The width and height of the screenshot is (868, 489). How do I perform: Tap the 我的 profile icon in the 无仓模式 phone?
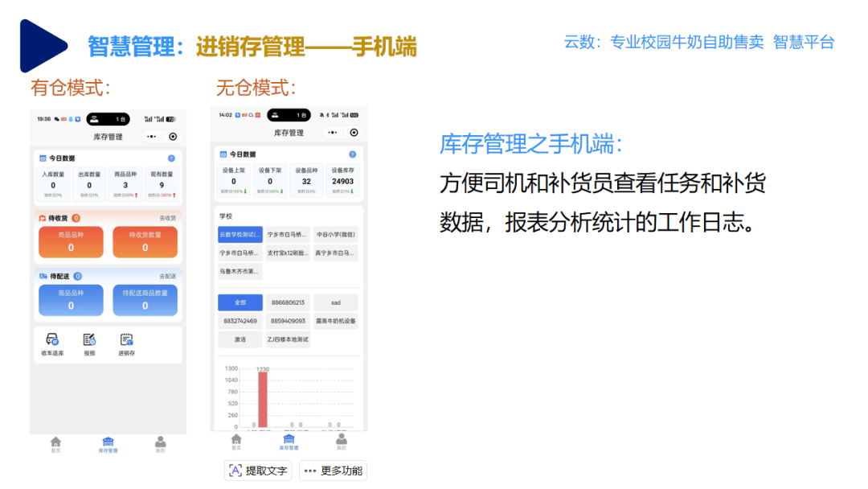342,441
